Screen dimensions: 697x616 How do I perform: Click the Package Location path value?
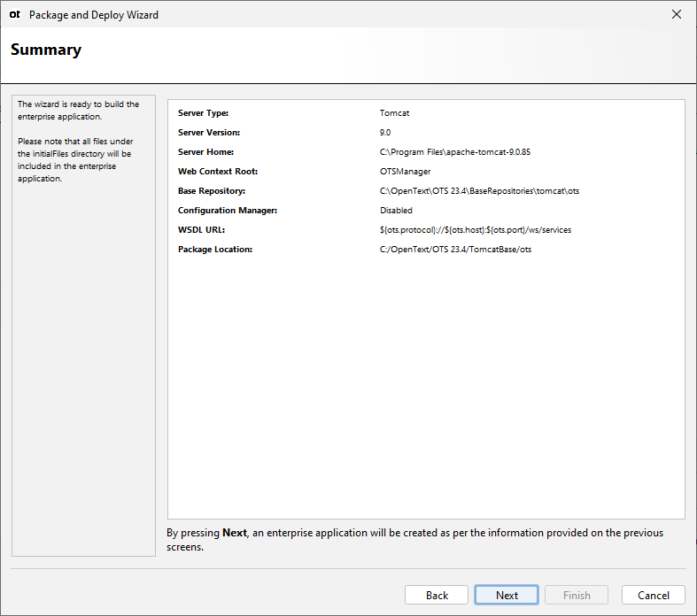pyautogui.click(x=455, y=250)
